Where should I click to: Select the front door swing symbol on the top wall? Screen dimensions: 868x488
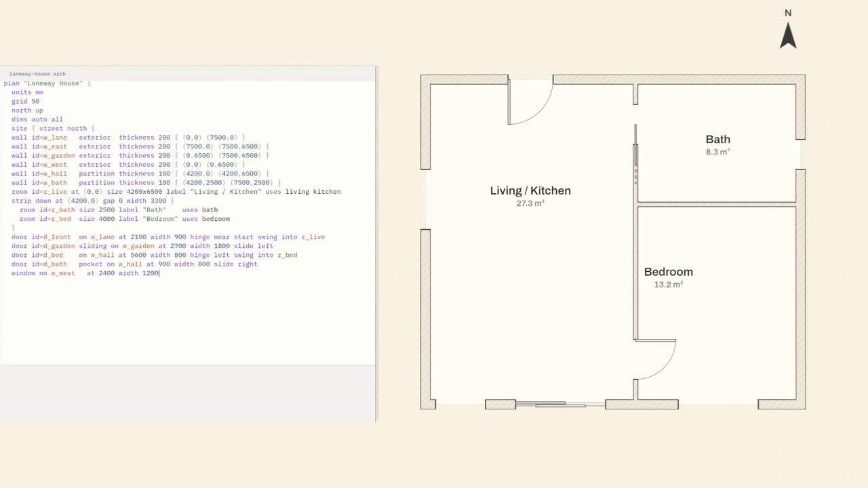click(x=531, y=102)
